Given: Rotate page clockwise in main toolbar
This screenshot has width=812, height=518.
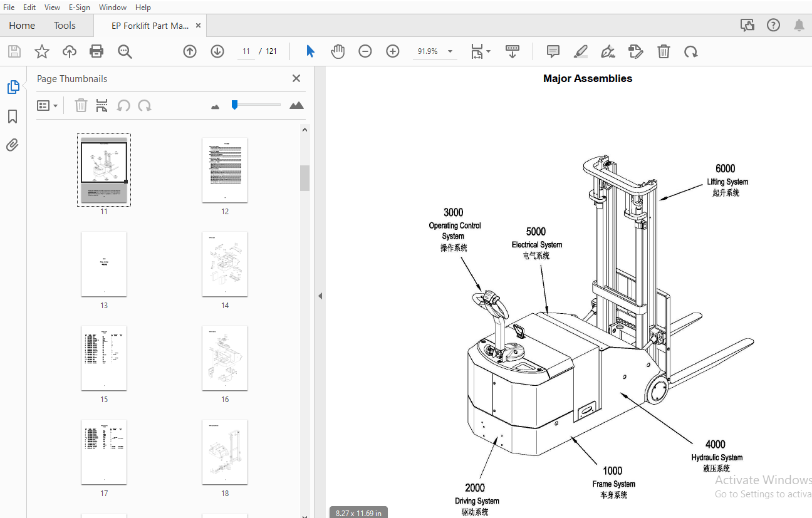Looking at the screenshot, I should (691, 51).
